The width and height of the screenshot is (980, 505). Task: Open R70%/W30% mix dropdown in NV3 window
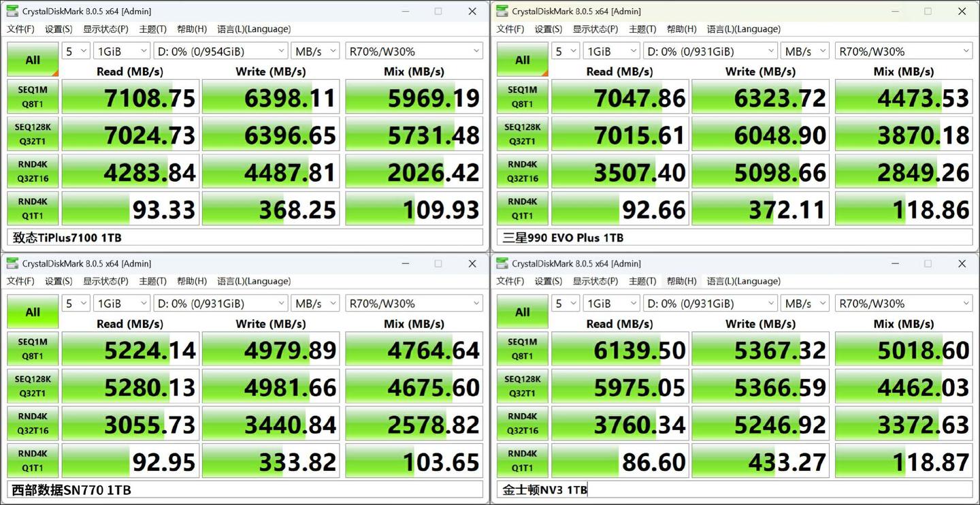[904, 304]
